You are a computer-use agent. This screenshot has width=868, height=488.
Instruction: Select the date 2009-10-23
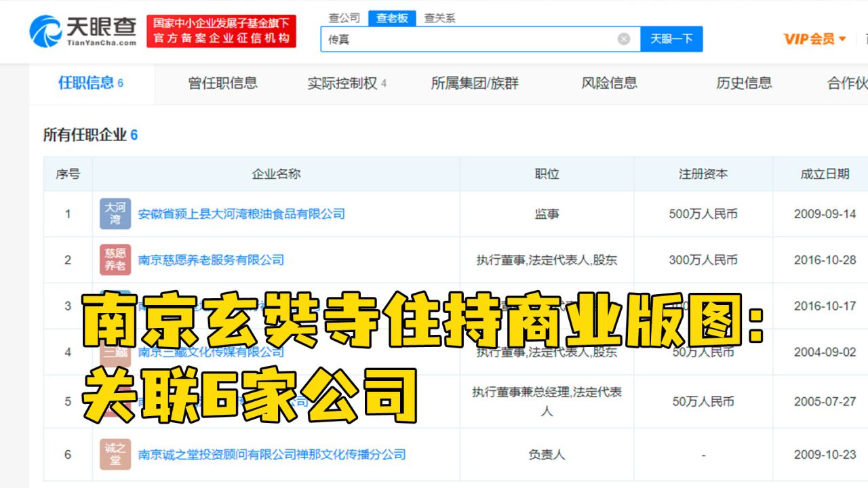(x=825, y=454)
